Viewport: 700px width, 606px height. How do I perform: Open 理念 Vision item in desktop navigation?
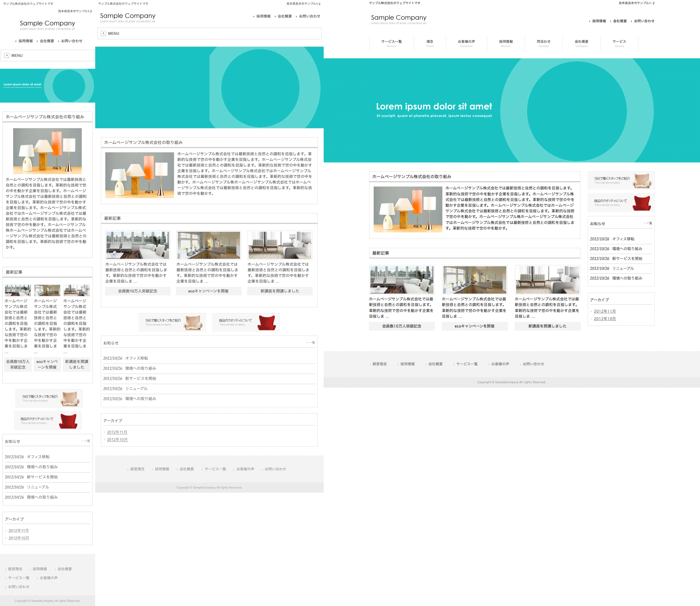coord(430,43)
